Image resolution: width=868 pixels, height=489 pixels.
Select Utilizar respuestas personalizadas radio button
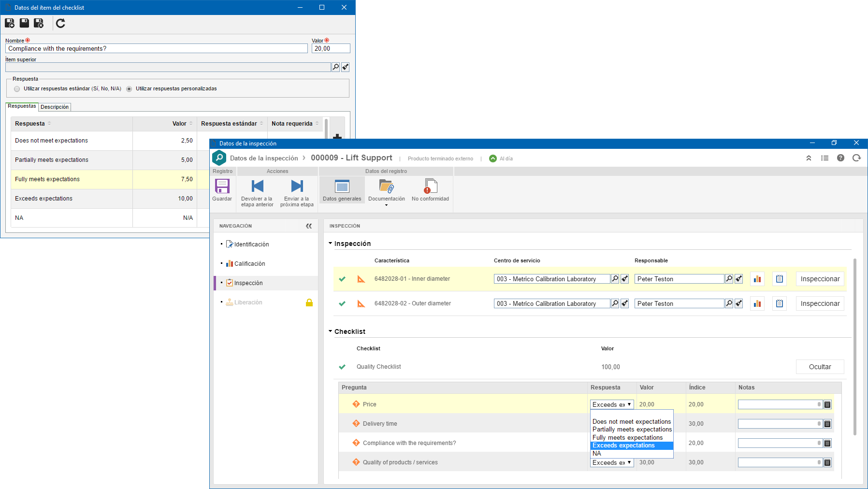[x=129, y=89]
